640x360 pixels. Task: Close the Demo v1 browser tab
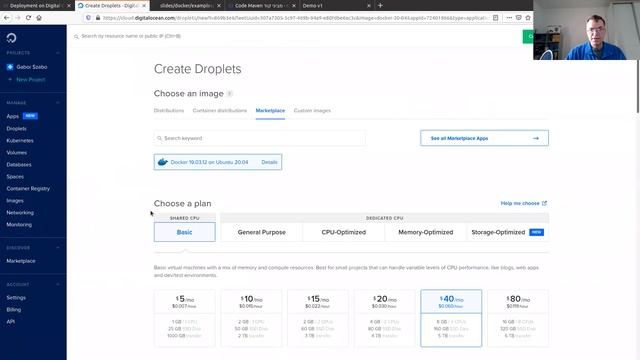click(x=369, y=6)
